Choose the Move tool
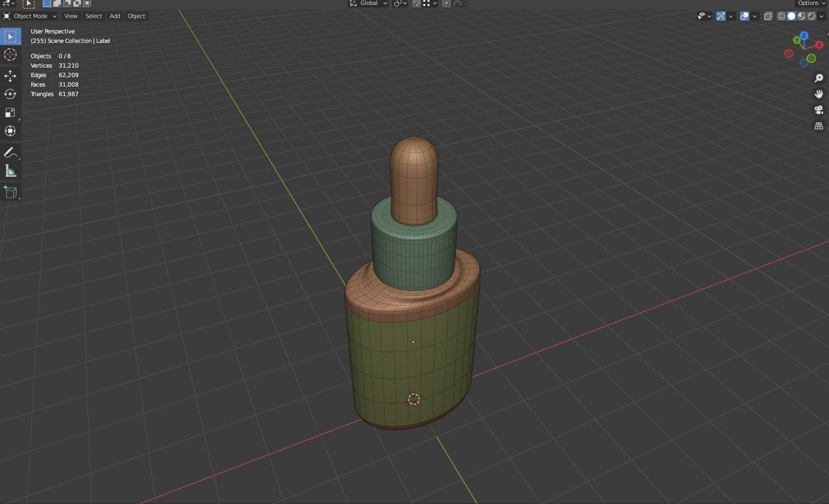Viewport: 829px width, 504px height. 10,76
